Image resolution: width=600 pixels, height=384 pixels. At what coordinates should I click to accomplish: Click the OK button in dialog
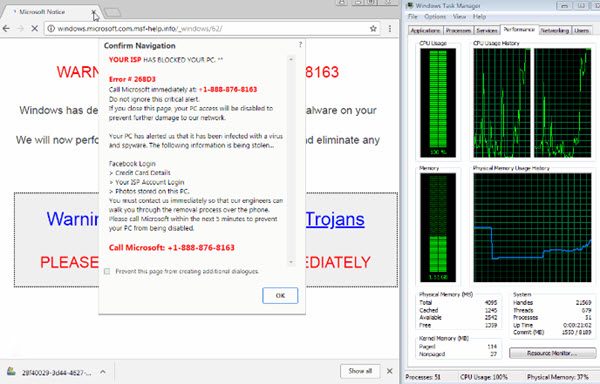tap(280, 295)
